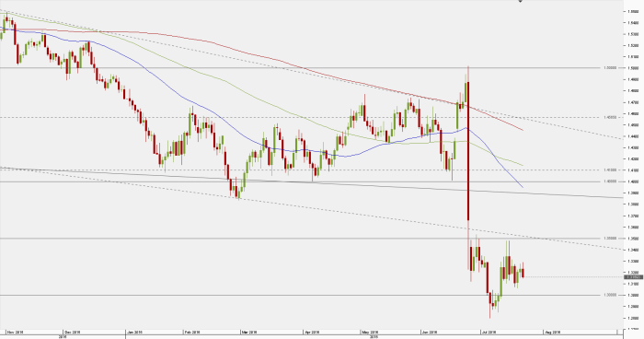Image resolution: width=644 pixels, height=339 pixels.
Task: Click the 1.35000 horizontal level label
Action: pyautogui.click(x=610, y=239)
